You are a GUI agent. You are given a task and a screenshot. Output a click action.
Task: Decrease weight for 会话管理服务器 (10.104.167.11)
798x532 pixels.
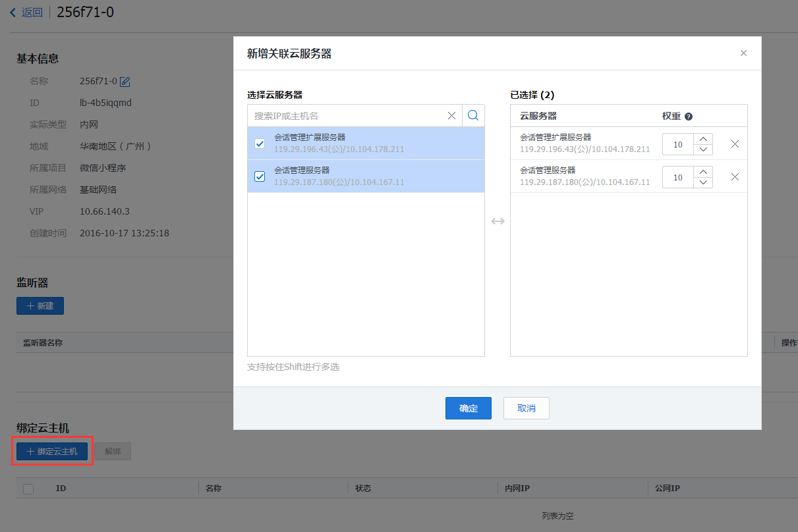pyautogui.click(x=704, y=182)
